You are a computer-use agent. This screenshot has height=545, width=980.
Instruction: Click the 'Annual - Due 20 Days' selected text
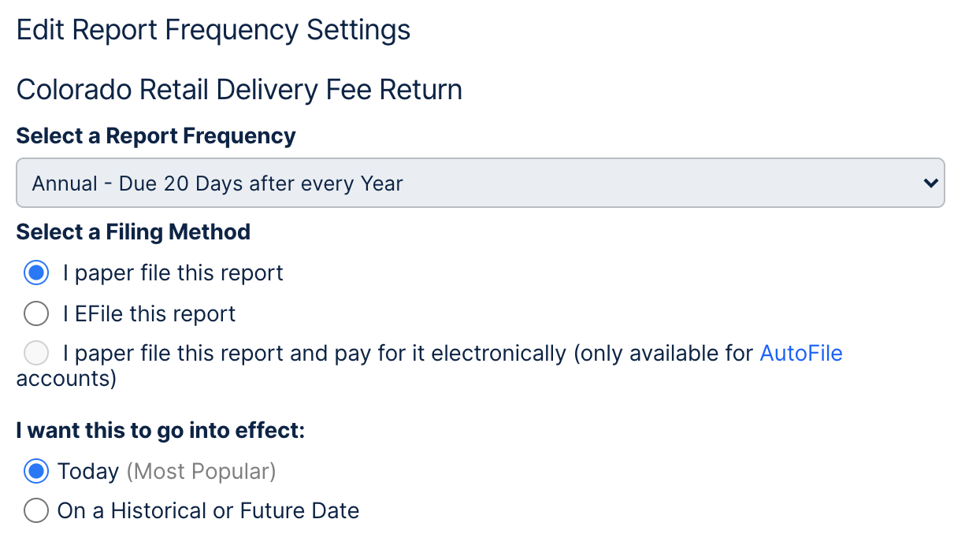(x=217, y=184)
